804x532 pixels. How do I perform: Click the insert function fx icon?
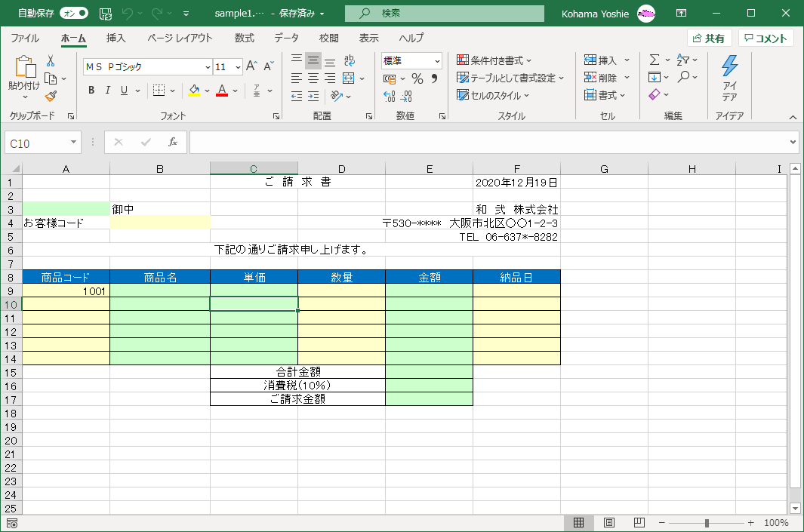point(173,142)
